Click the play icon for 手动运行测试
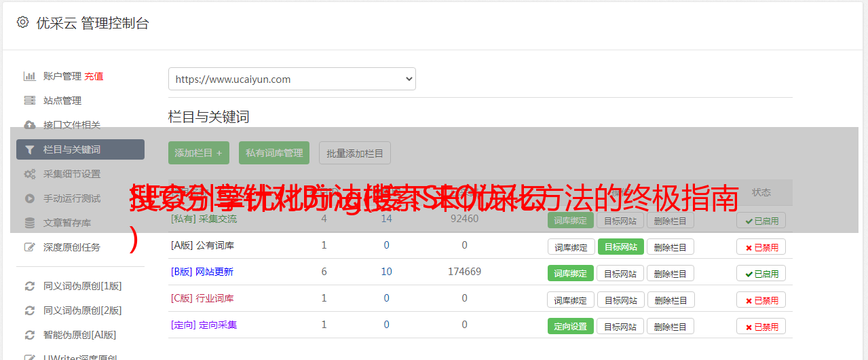The width and height of the screenshot is (868, 360). [x=29, y=198]
